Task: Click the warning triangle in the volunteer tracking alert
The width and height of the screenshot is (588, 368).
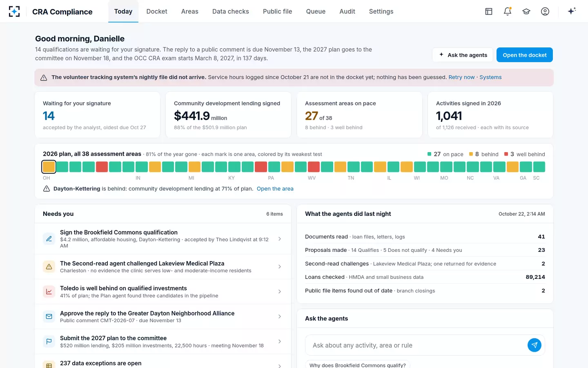Action: point(44,78)
